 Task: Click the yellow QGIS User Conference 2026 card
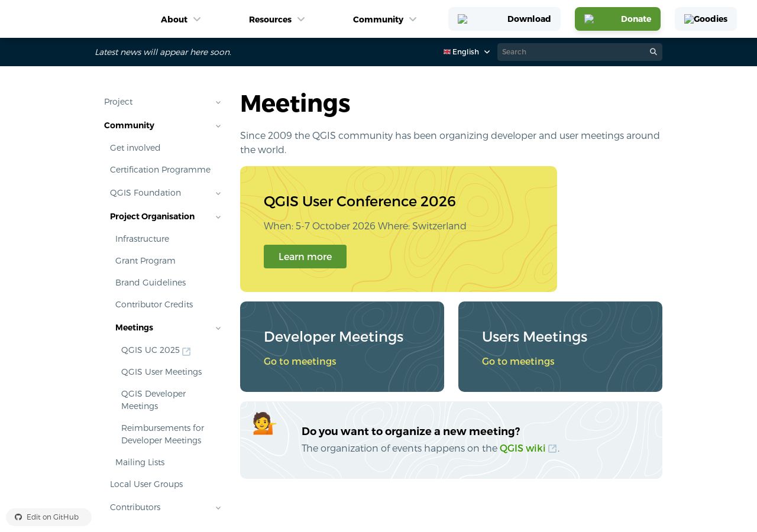point(399,229)
